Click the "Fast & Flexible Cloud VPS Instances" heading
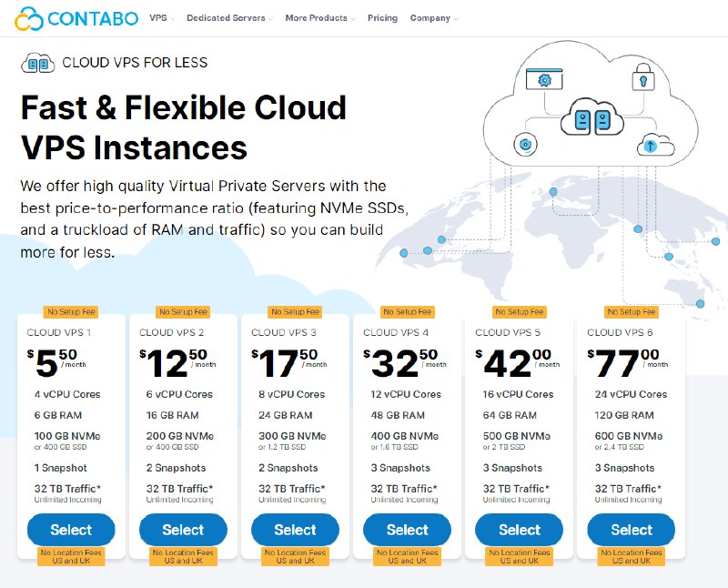Image resolution: width=728 pixels, height=588 pixels. tap(184, 127)
